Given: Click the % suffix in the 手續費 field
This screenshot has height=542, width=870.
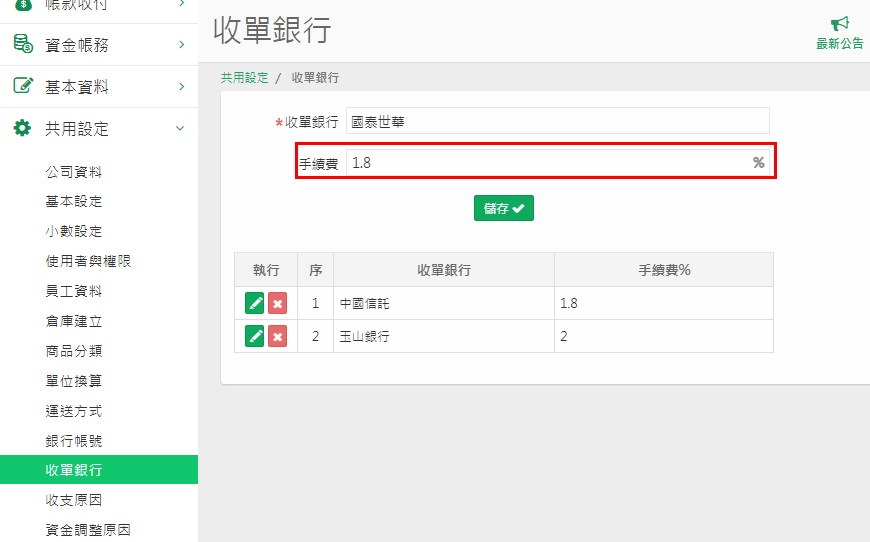Looking at the screenshot, I should coord(758,163).
